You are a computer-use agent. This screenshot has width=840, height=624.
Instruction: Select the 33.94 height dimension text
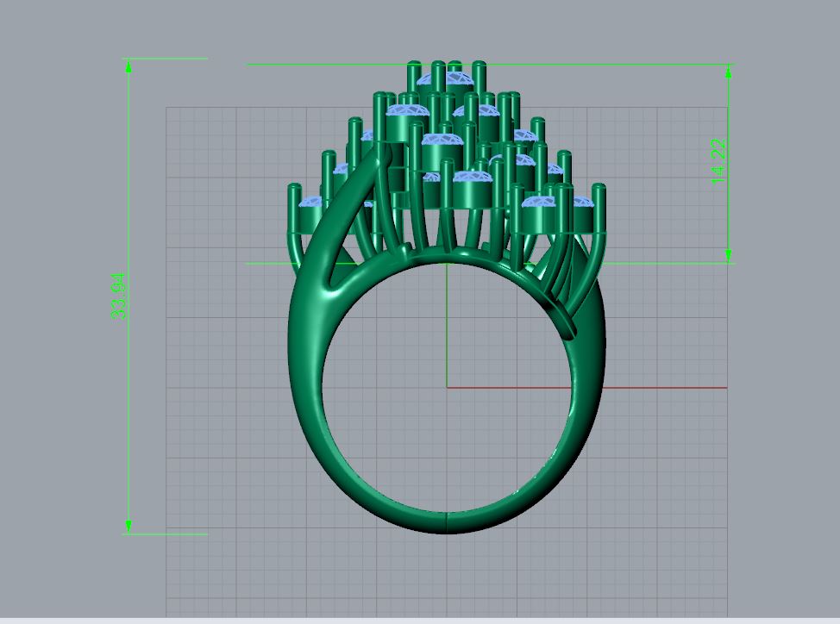[119, 296]
